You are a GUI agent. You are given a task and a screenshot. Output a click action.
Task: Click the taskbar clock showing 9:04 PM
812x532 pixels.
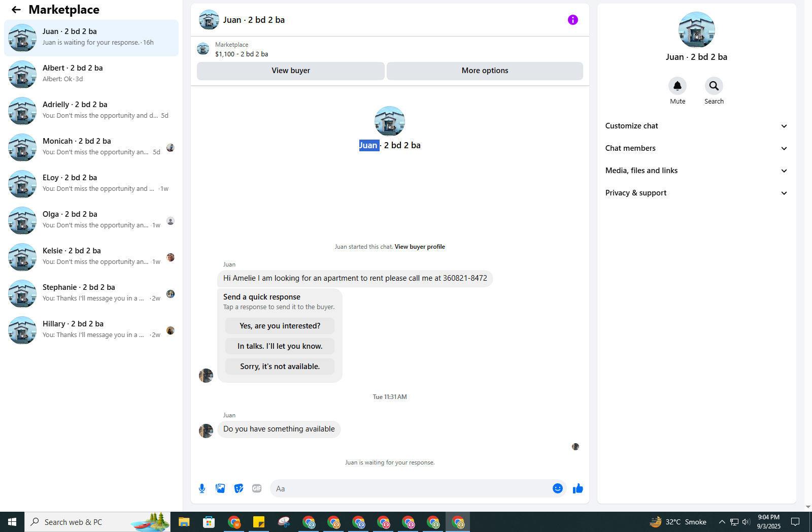768,522
